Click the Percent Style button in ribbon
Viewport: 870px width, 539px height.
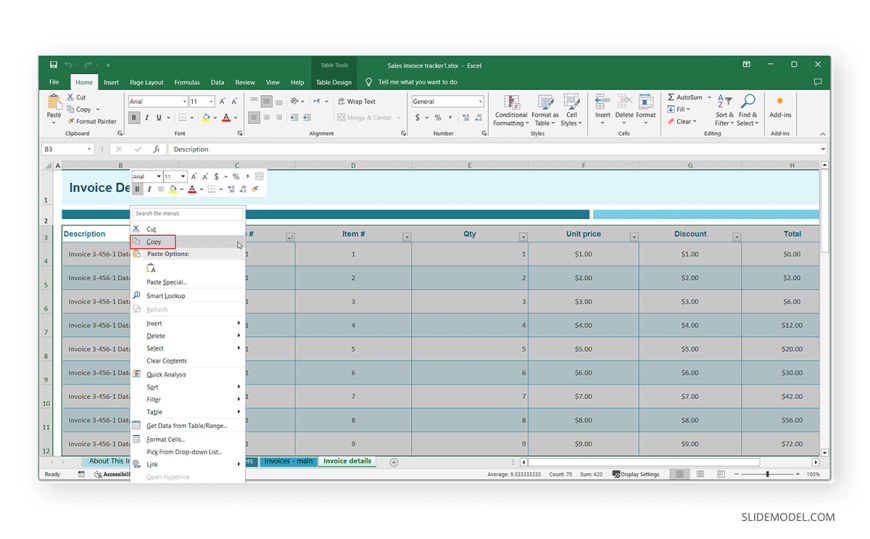[x=438, y=118]
